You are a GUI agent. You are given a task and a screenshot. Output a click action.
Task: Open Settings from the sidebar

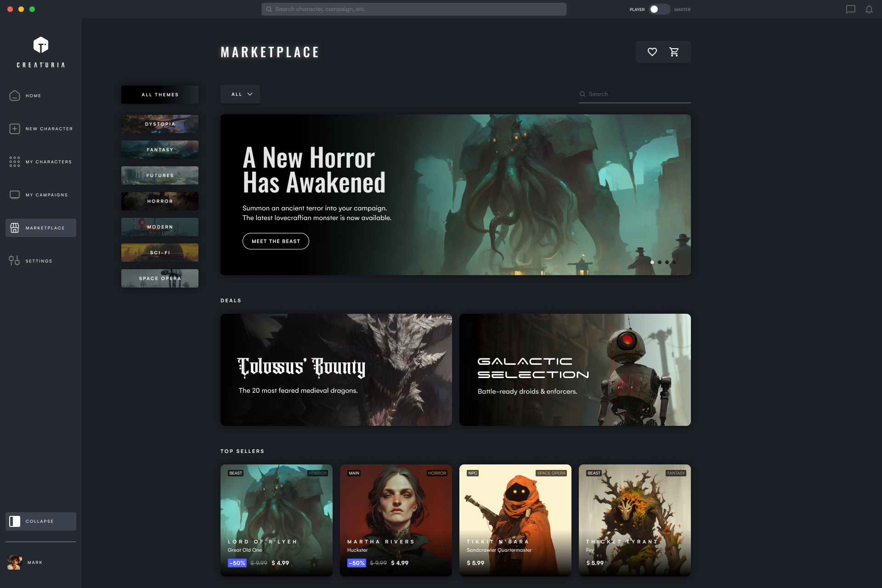tap(14, 260)
